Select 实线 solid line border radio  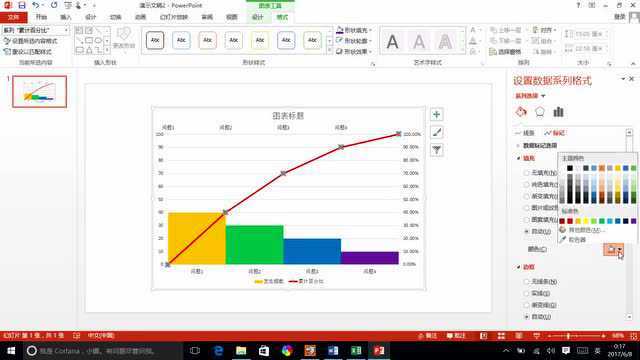527,293
